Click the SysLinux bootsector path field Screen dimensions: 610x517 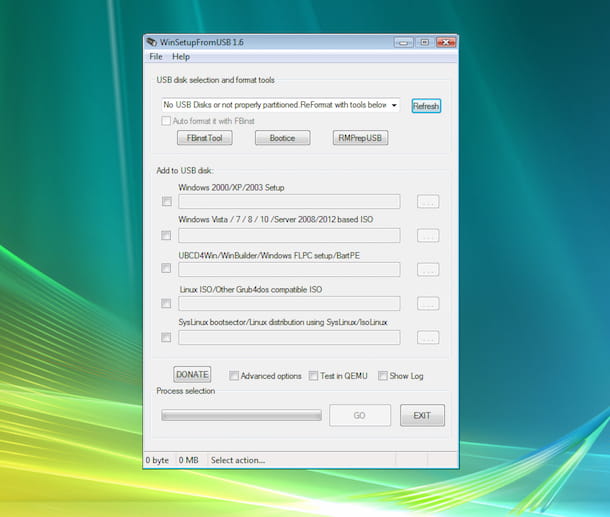289,337
